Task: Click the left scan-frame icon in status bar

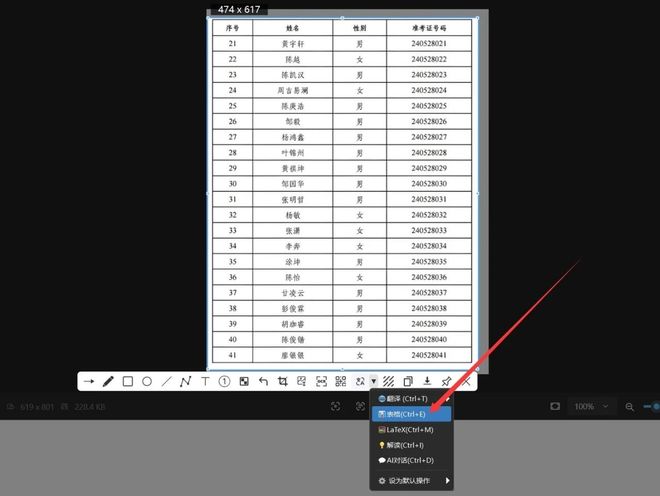Action: tap(335, 406)
